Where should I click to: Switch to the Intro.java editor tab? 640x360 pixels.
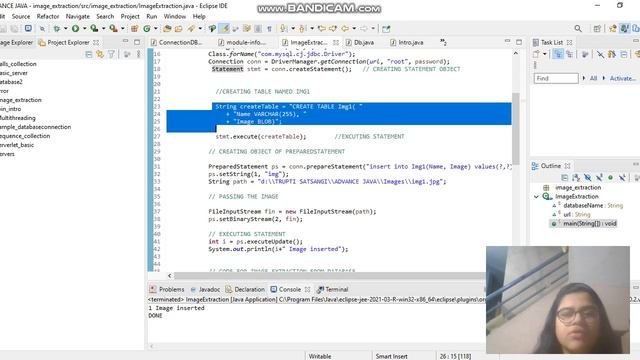(x=407, y=42)
